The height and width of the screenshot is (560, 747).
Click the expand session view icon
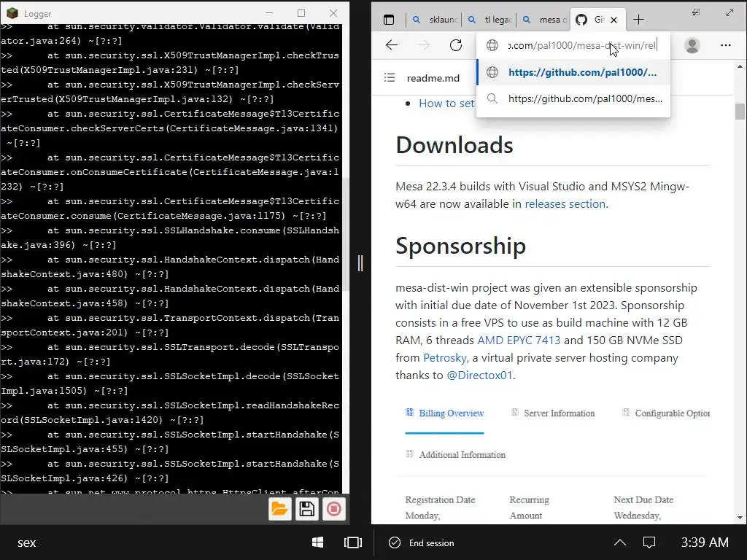click(729, 12)
